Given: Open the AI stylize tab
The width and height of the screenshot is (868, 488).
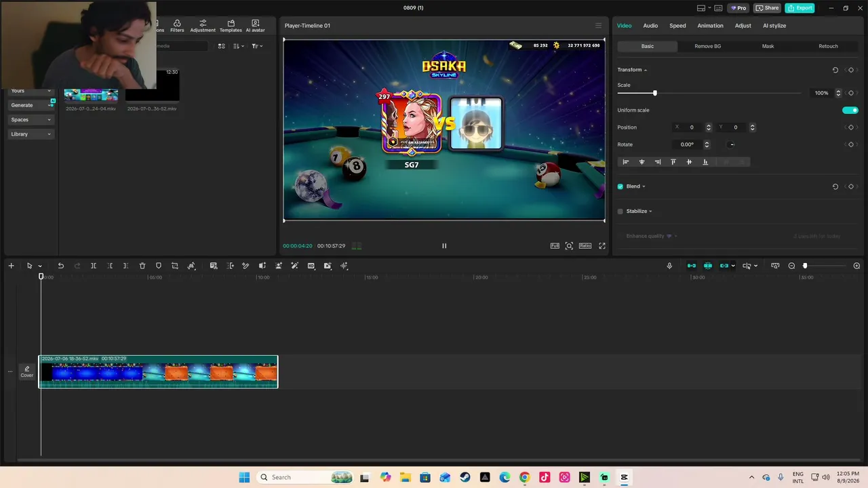Looking at the screenshot, I should coord(774,26).
